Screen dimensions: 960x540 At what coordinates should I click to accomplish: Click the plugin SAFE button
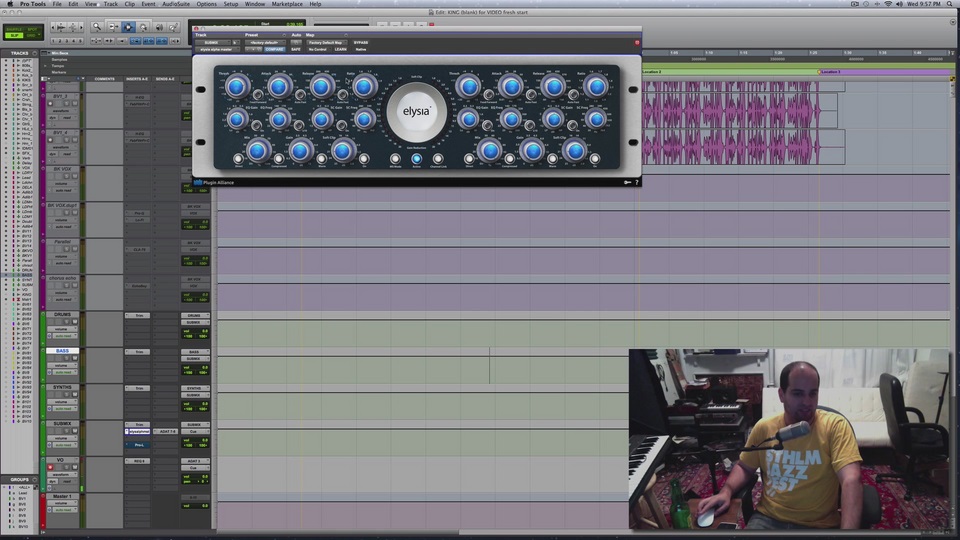(x=296, y=49)
